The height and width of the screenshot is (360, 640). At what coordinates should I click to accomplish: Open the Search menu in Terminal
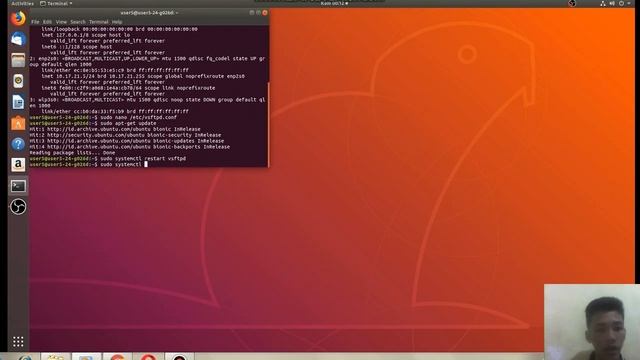(x=78, y=22)
